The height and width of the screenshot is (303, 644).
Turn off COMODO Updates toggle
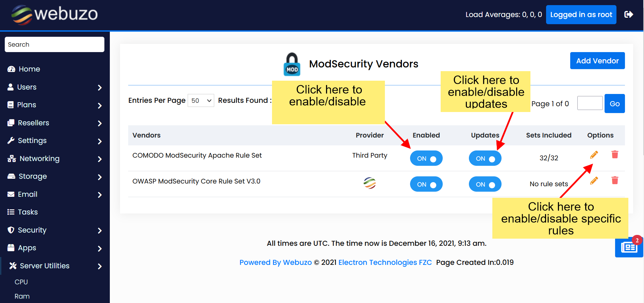tap(485, 158)
